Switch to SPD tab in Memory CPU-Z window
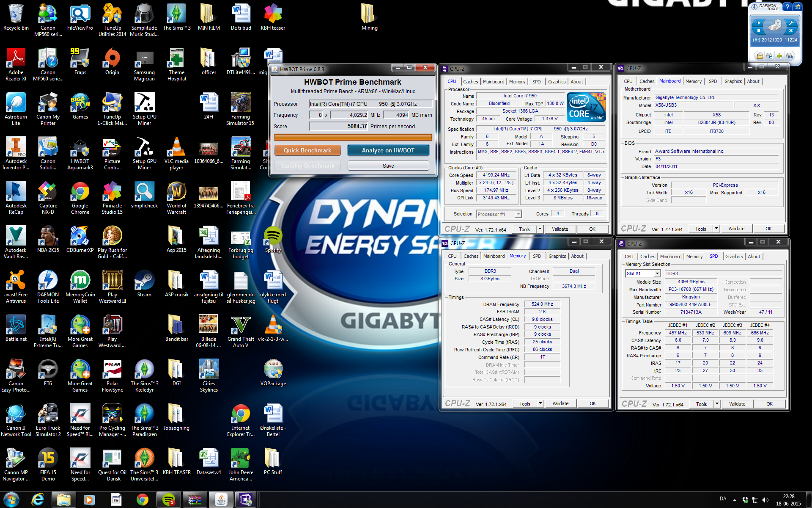Viewport: 812px width, 508px height. (x=537, y=256)
